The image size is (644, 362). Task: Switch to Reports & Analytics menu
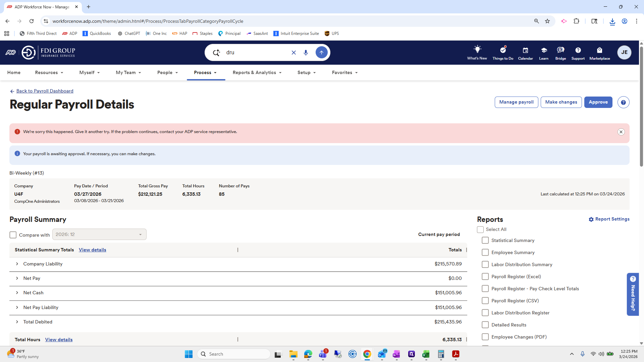[257, 72]
